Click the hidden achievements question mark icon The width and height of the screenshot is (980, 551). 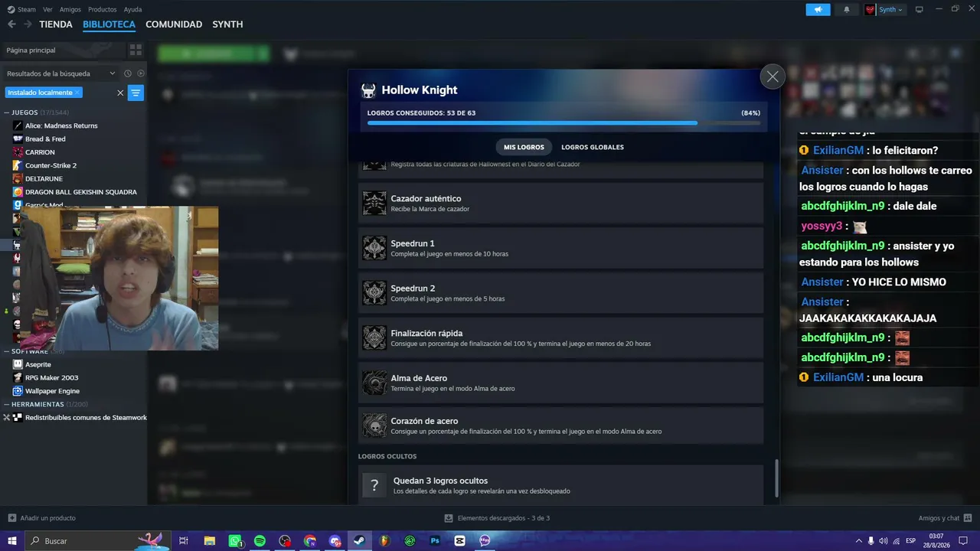(x=374, y=485)
